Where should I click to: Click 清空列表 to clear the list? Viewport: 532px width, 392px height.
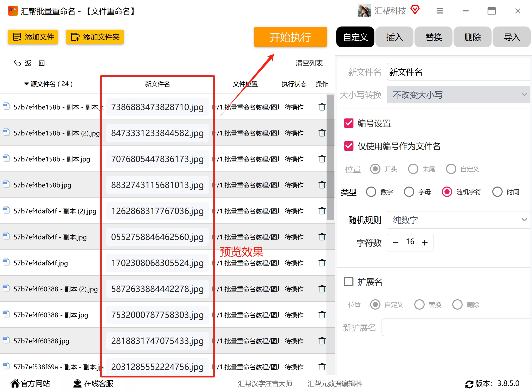pos(309,63)
